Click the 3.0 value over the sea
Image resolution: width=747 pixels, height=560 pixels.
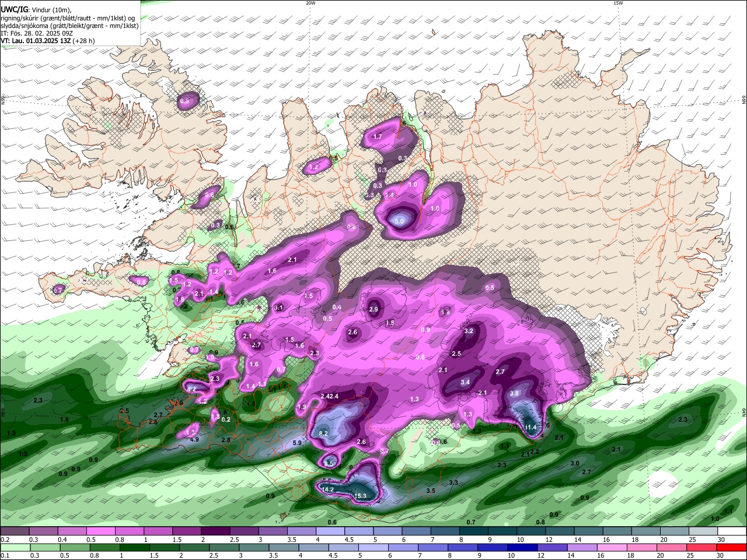pyautogui.click(x=575, y=463)
